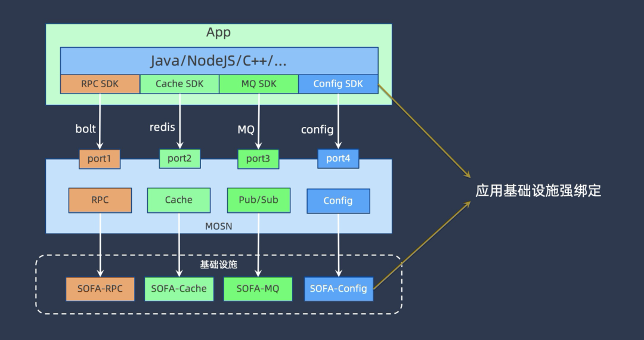Click the Pub/Sub module inside MOSN

pyautogui.click(x=259, y=200)
